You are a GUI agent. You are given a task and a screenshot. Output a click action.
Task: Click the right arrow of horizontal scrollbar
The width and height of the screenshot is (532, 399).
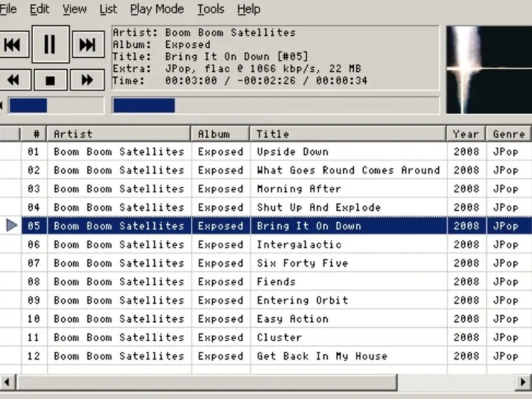(523, 382)
